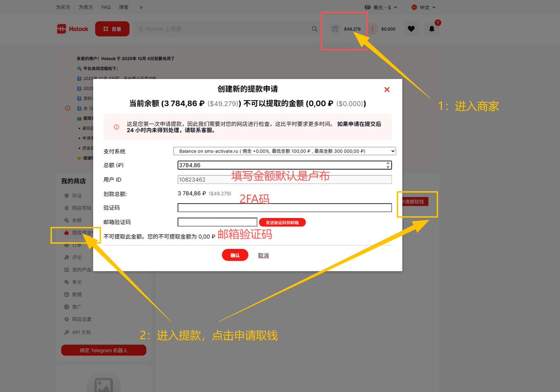Click the 取消 cancel link
Screen dimensions: 560x392
(263, 255)
